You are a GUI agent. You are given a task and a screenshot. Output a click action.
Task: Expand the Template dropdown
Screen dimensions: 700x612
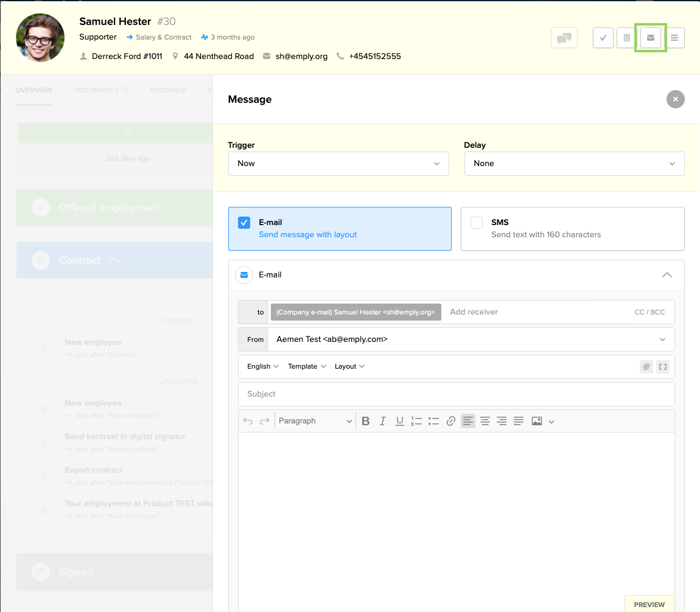307,366
